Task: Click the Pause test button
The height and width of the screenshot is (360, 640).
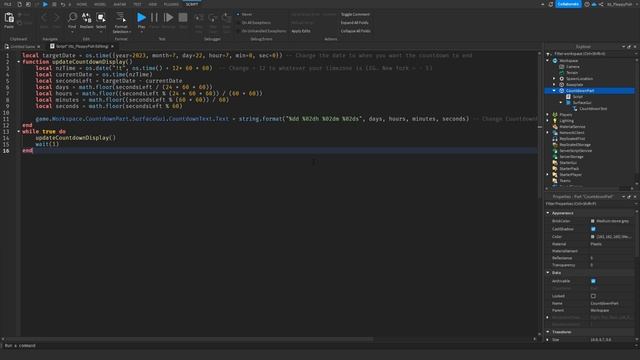Action: click(154, 17)
